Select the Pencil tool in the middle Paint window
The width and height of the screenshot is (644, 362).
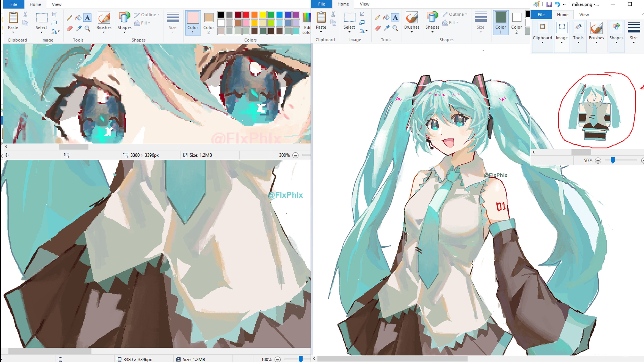(x=378, y=18)
